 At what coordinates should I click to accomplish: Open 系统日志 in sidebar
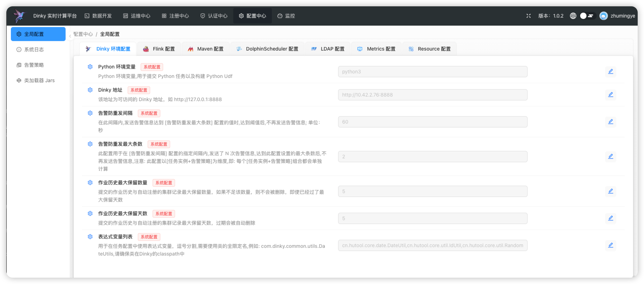38,49
